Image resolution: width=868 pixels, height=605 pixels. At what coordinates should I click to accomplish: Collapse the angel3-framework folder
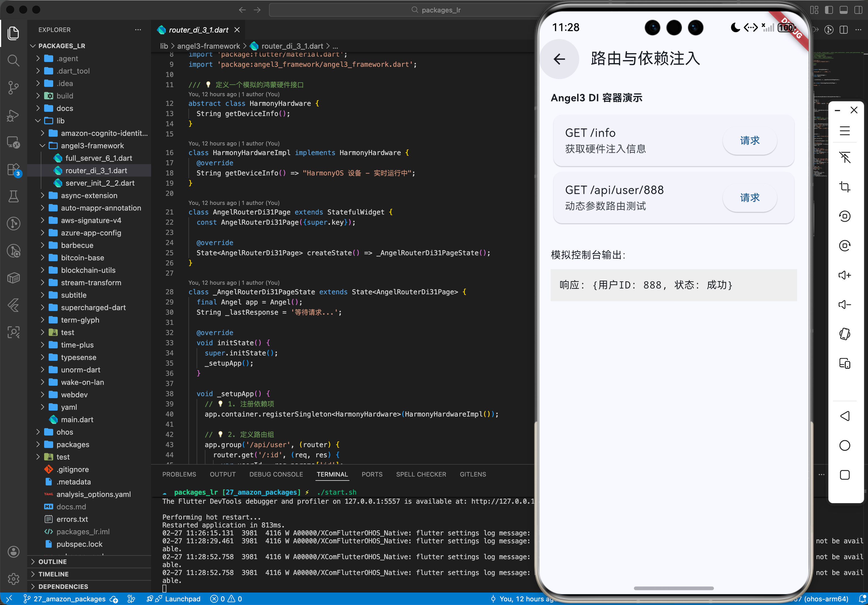point(42,145)
